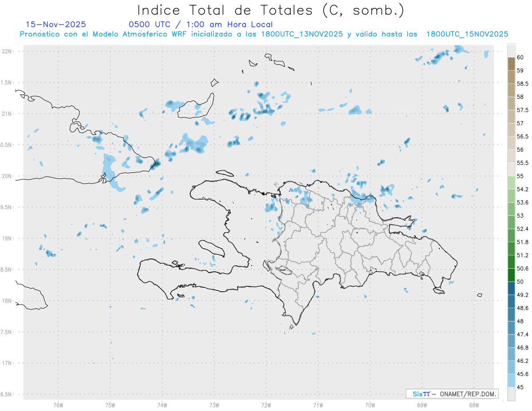Screen dimensions: 532x411
Task: Click the legend band between 57 and 57.5
Action: (x=511, y=116)
